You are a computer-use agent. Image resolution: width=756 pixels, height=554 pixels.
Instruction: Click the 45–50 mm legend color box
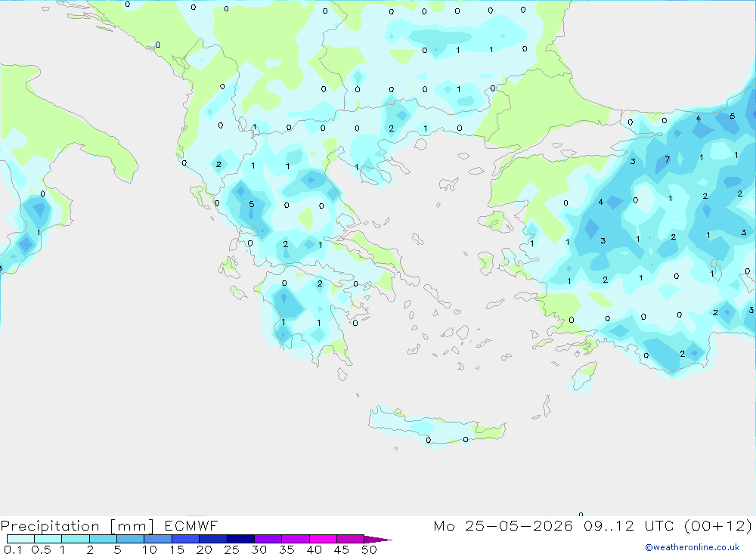click(x=351, y=539)
